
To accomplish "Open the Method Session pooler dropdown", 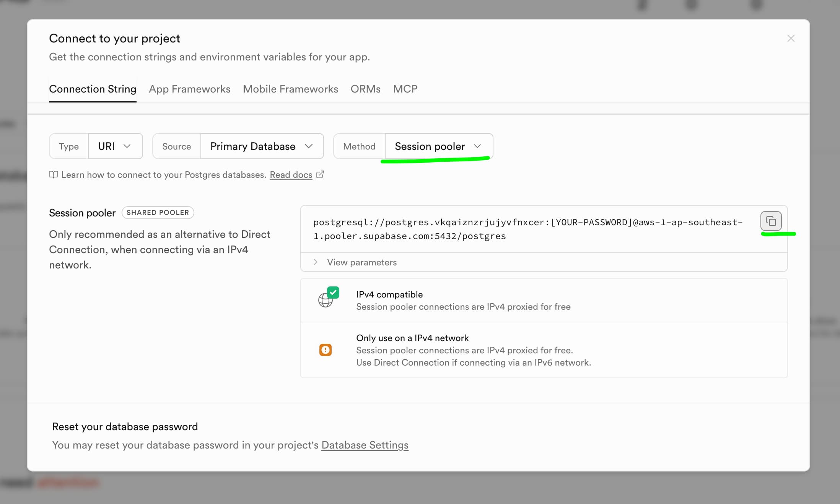I will pyautogui.click(x=438, y=146).
